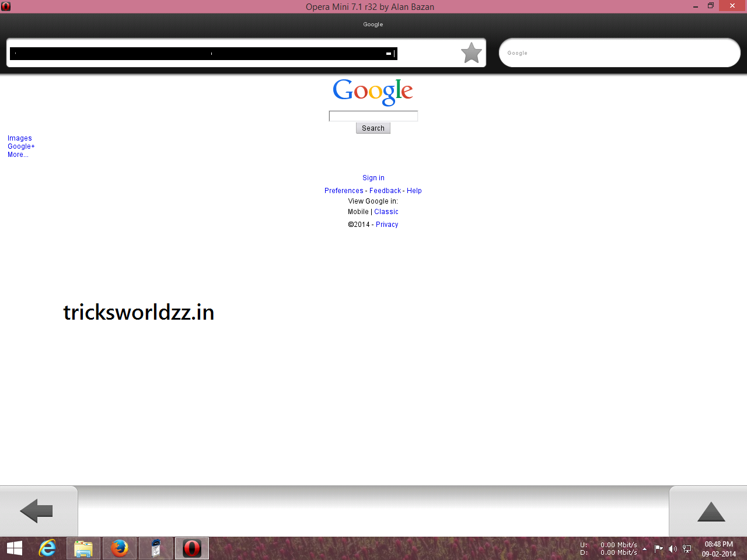The image size is (747, 560).
Task: Click the Mobile view text
Action: (358, 212)
